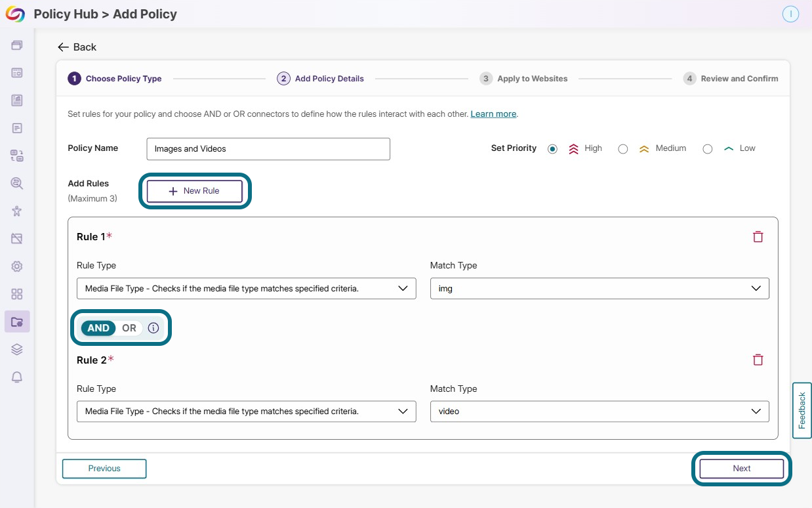Open the notifications bell sidebar icon
The width and height of the screenshot is (812, 508).
[x=17, y=377]
